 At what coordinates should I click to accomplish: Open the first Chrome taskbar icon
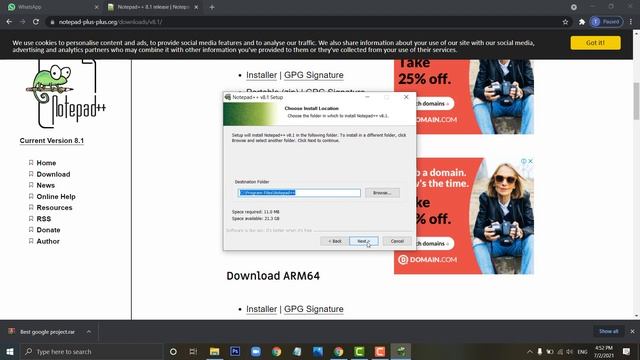276,351
